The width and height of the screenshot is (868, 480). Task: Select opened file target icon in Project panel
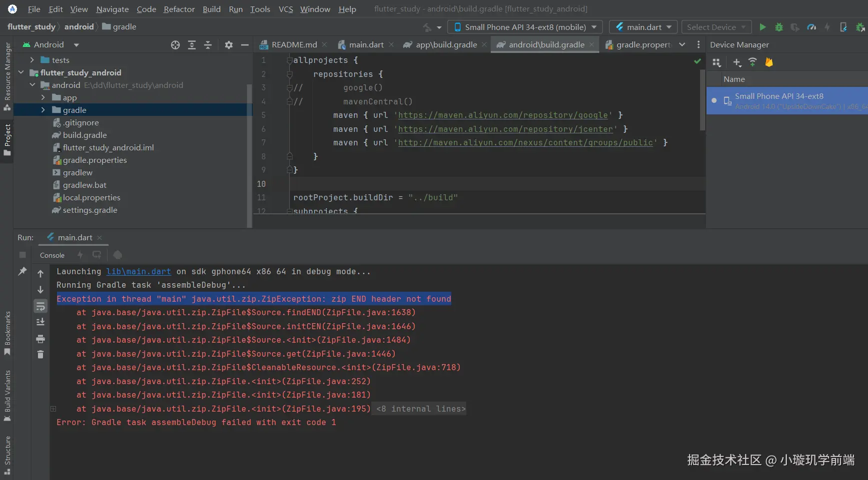click(x=175, y=45)
